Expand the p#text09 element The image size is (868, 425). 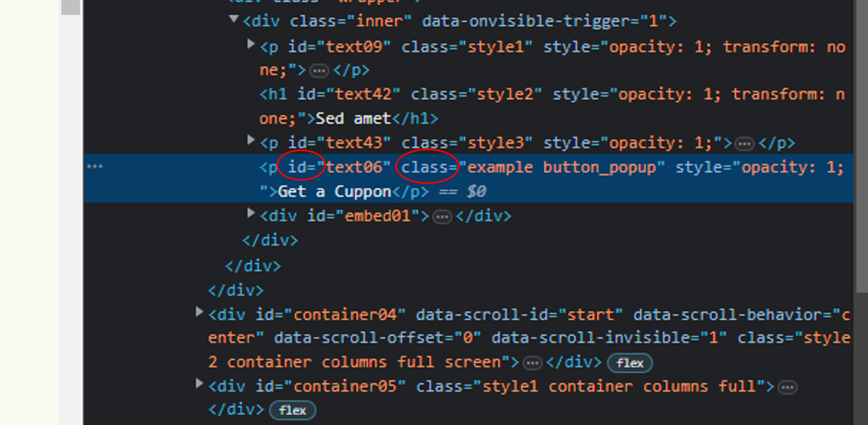pyautogui.click(x=252, y=44)
